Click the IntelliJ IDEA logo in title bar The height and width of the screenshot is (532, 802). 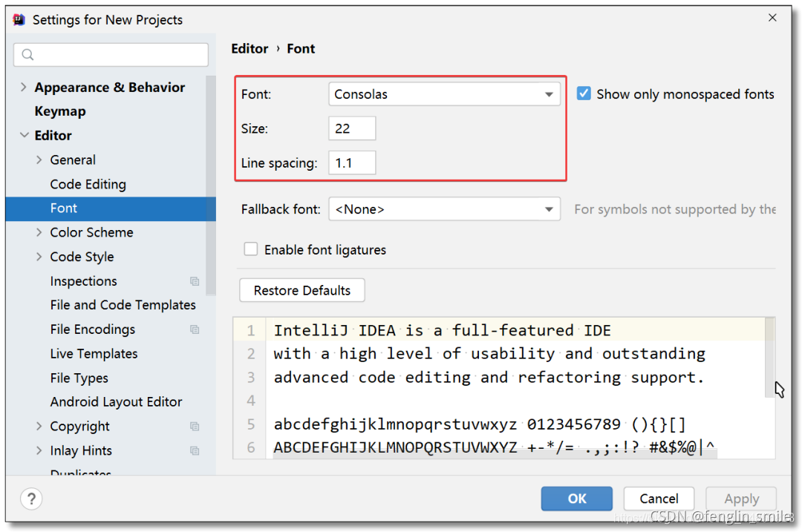[19, 19]
